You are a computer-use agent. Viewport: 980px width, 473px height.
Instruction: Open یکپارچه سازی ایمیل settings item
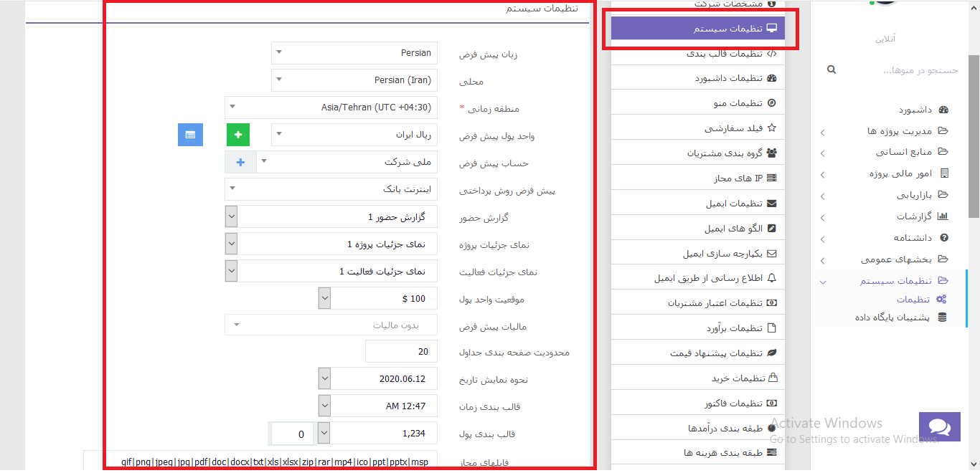pos(698,254)
